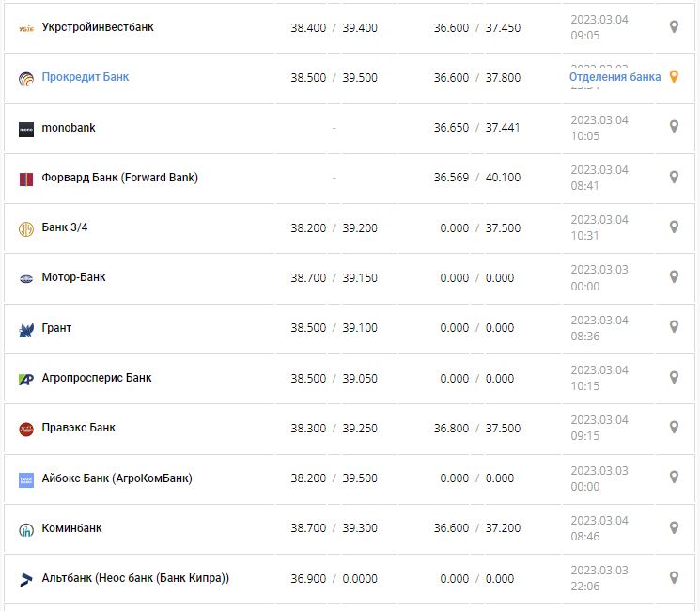Image resolution: width=700 pixels, height=611 pixels.
Task: Click the map pin for Коминбанк
Action: point(674,527)
